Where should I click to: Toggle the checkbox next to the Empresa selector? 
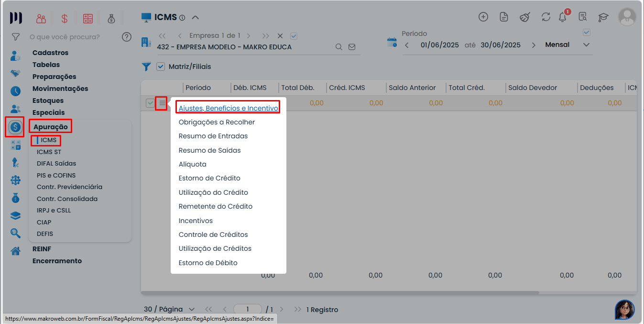294,35
